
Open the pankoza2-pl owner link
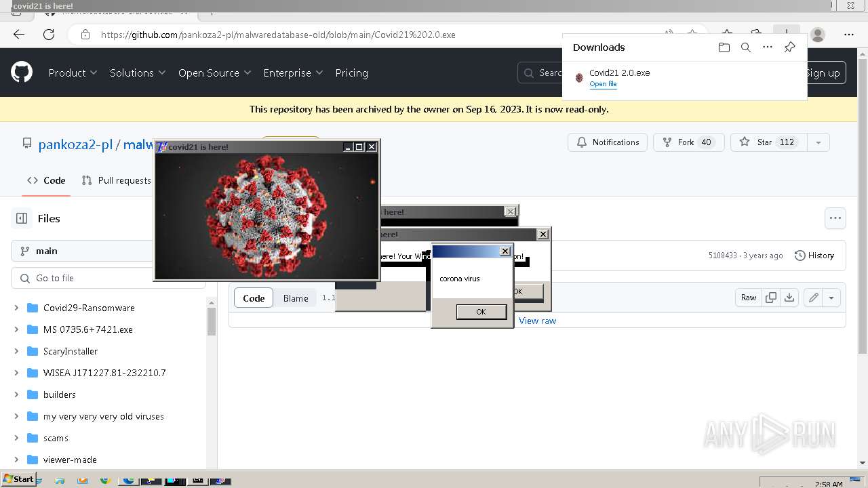point(75,144)
